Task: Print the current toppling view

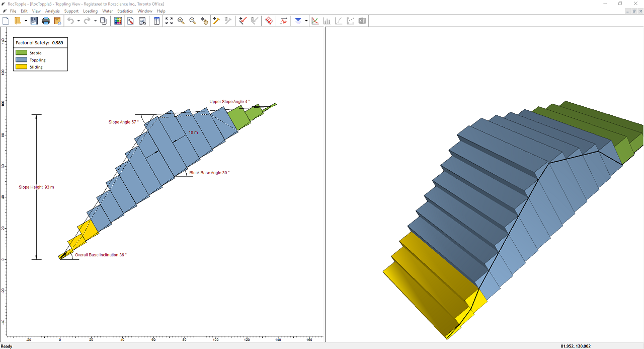Action: click(46, 21)
